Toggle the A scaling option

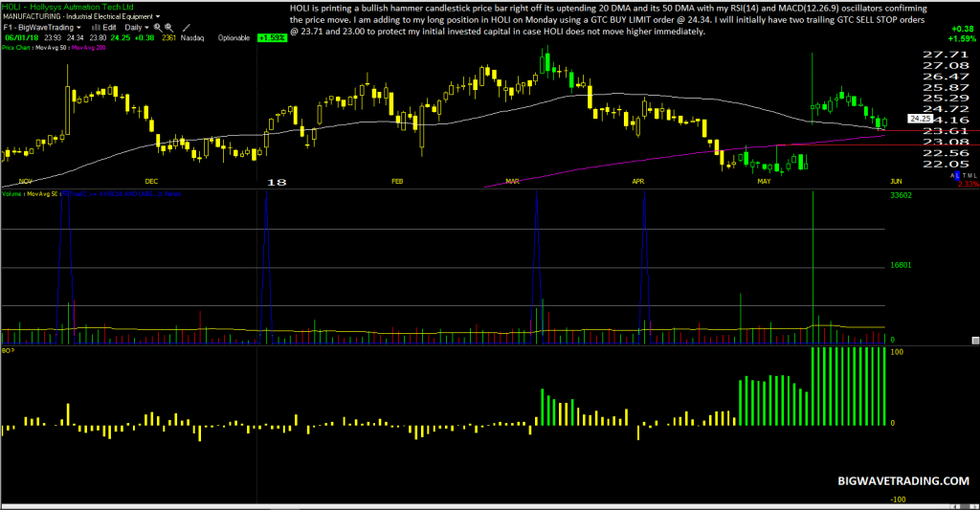952,176
